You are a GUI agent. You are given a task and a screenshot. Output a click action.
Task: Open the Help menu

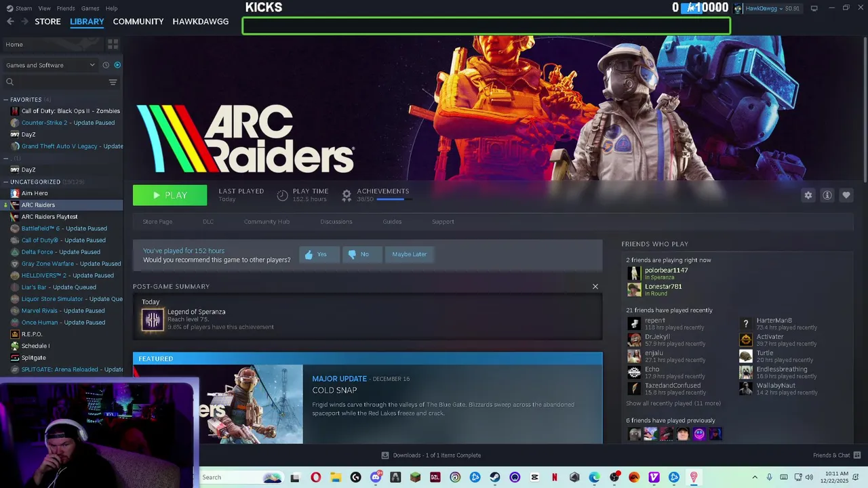pos(112,8)
